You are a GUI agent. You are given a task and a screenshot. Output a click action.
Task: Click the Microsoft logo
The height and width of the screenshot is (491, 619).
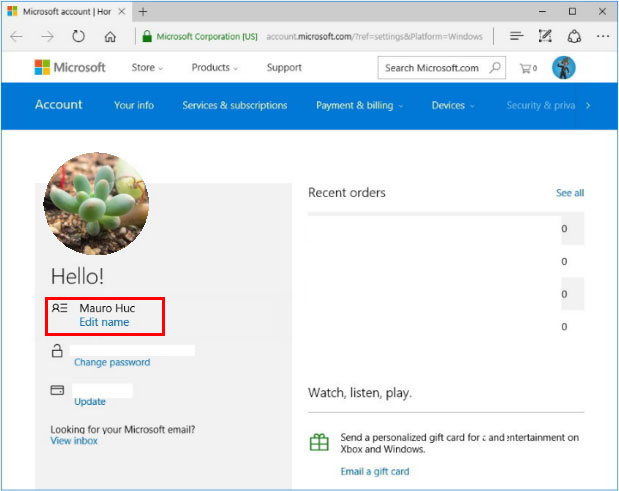point(70,67)
